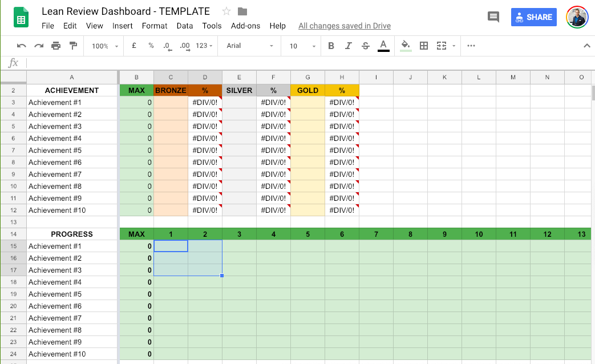Click All changes saved in Drive link
The width and height of the screenshot is (595, 364).
[x=345, y=26]
